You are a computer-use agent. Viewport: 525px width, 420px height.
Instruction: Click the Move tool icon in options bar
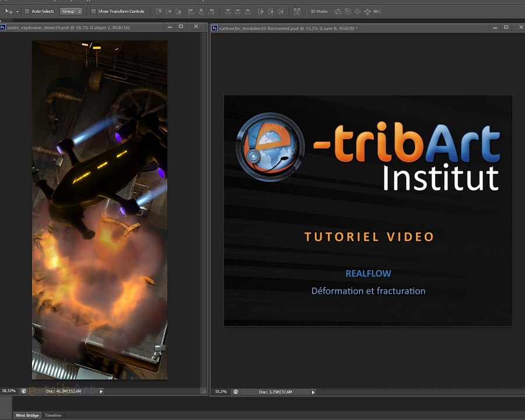[x=9, y=12]
